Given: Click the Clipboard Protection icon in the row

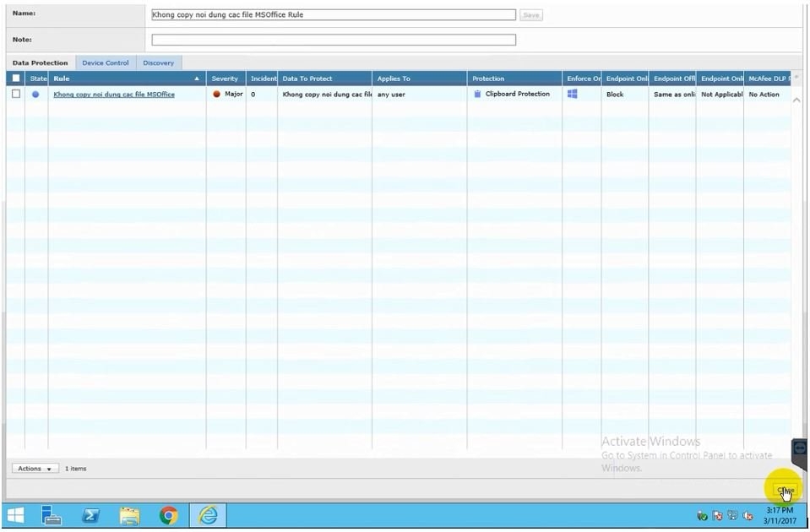Looking at the screenshot, I should tap(477, 94).
